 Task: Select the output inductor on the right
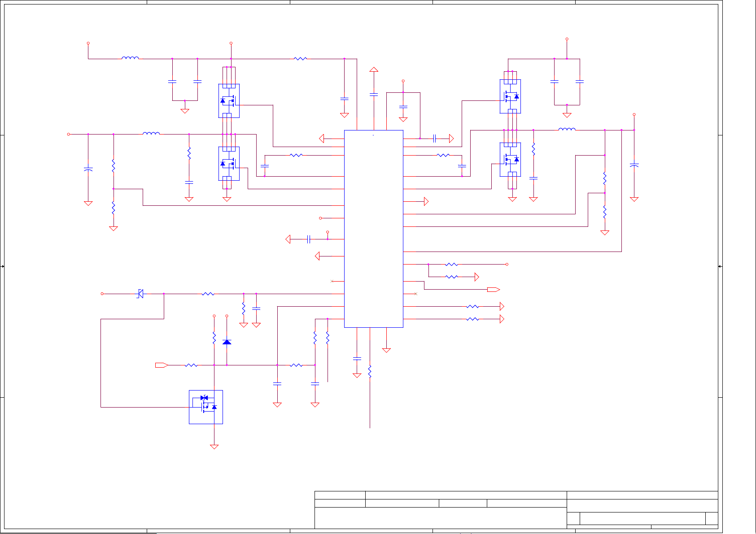click(567, 130)
